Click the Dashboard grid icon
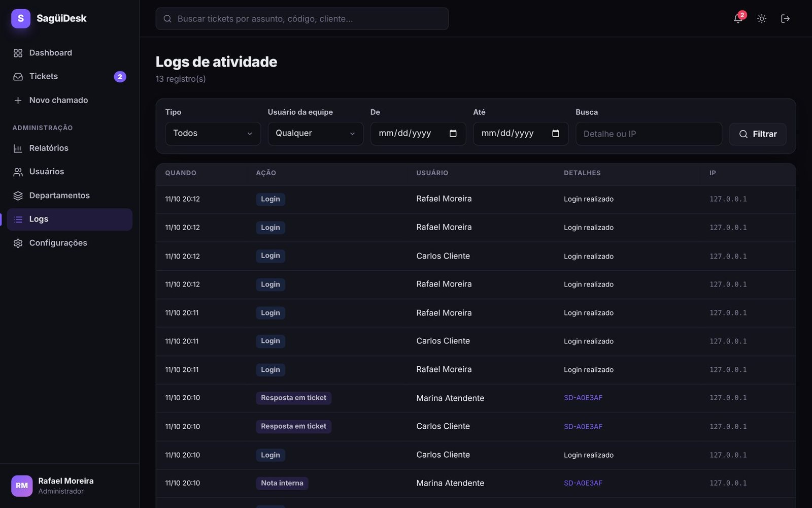 coord(18,53)
